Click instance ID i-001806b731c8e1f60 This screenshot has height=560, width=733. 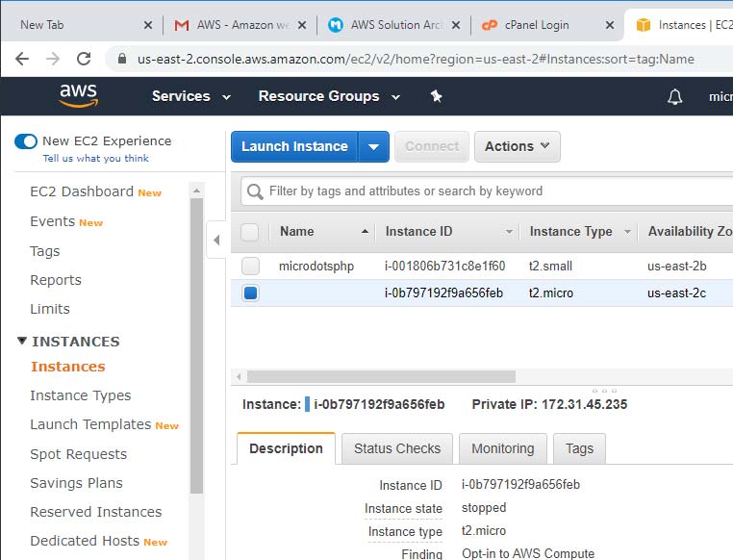click(x=444, y=266)
